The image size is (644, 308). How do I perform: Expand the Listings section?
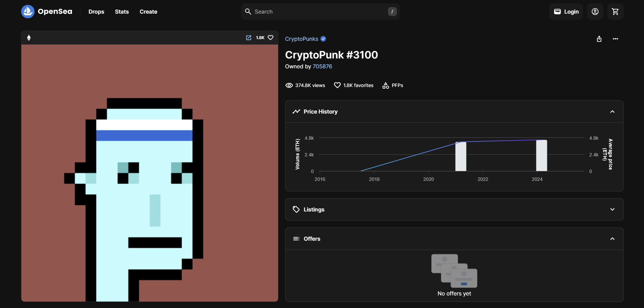point(612,209)
